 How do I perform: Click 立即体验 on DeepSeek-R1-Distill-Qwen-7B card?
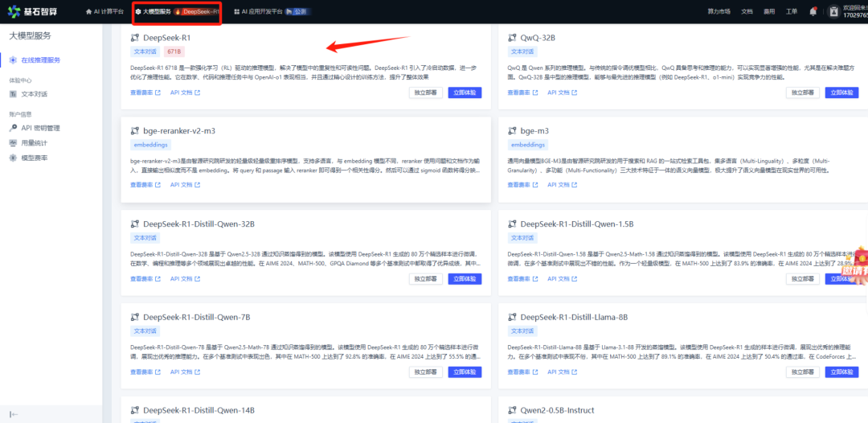(465, 372)
